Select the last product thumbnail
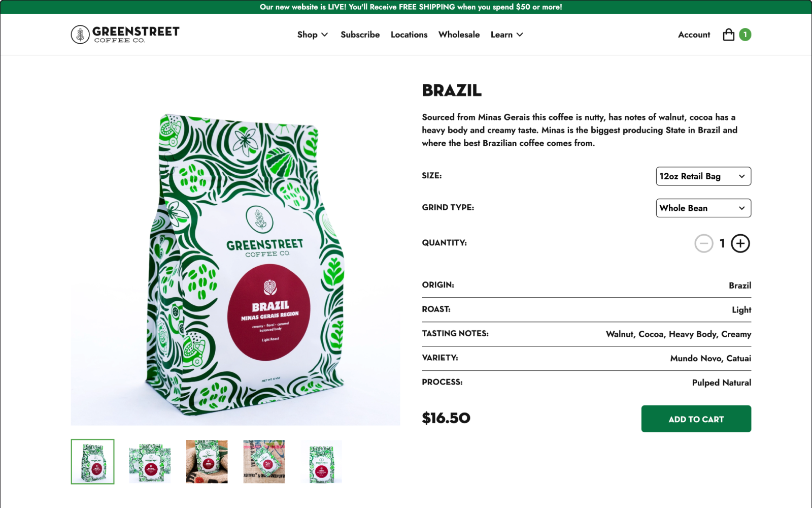 [x=321, y=461]
